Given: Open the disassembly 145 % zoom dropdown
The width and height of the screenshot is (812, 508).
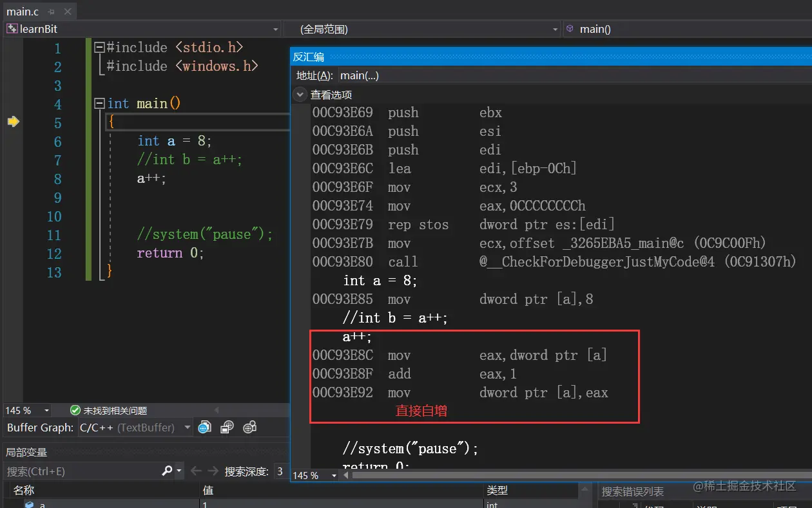Looking at the screenshot, I should pos(334,476).
